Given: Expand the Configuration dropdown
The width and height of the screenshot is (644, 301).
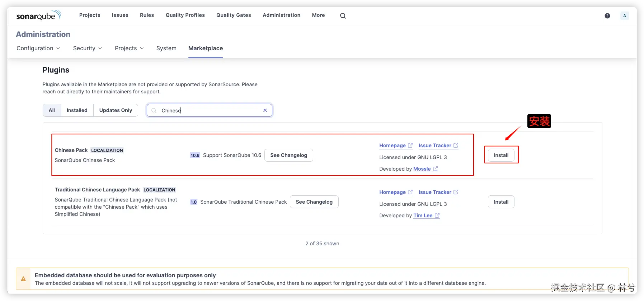Looking at the screenshot, I should [38, 48].
